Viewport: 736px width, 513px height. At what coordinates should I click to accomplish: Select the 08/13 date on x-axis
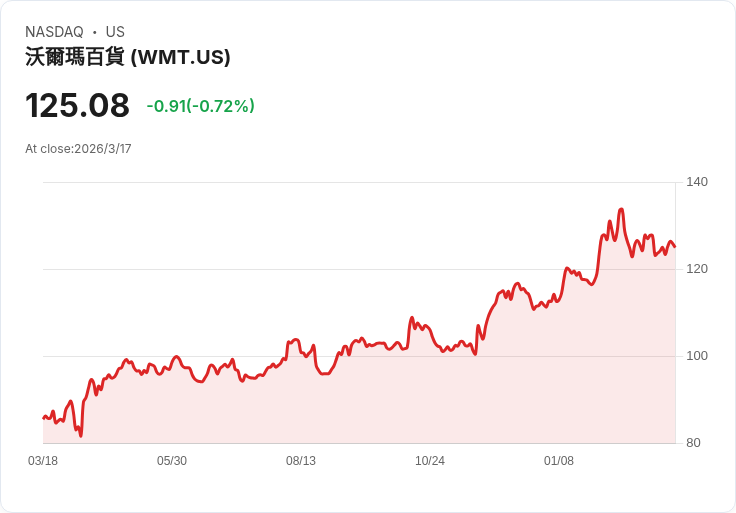301,461
